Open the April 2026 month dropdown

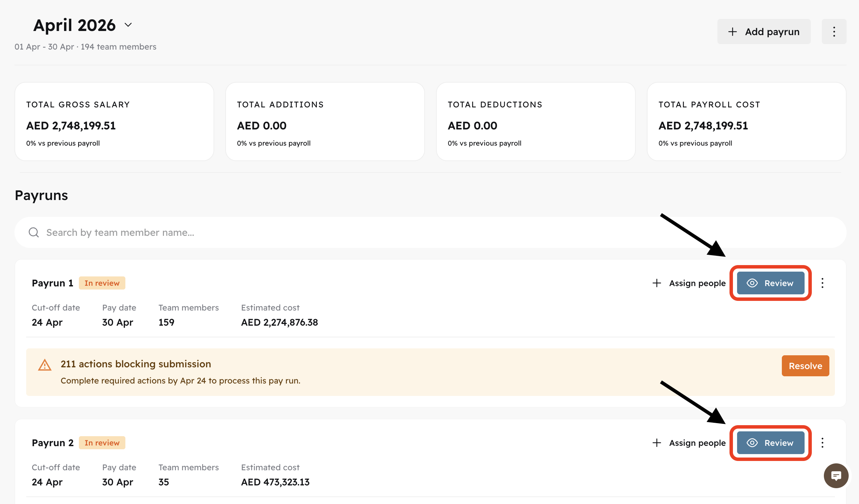[128, 25]
